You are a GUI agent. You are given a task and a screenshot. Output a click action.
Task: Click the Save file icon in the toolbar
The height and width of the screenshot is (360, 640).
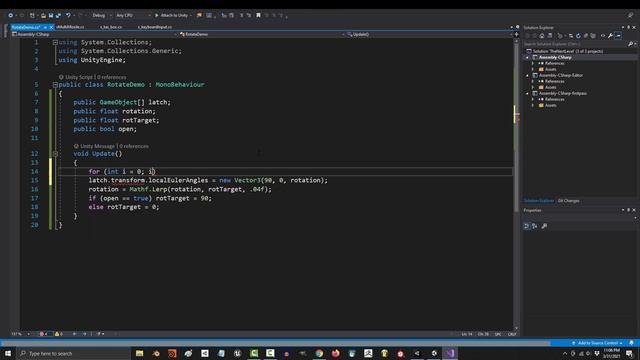(51, 16)
